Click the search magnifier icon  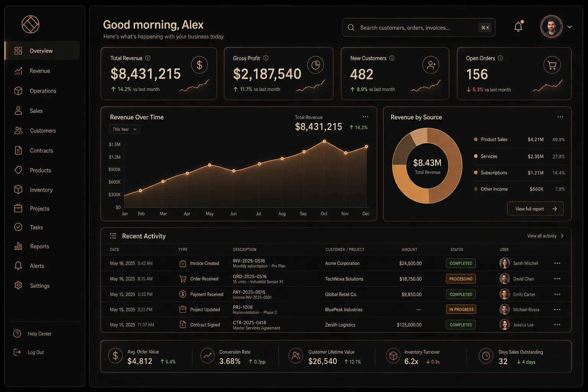[351, 28]
